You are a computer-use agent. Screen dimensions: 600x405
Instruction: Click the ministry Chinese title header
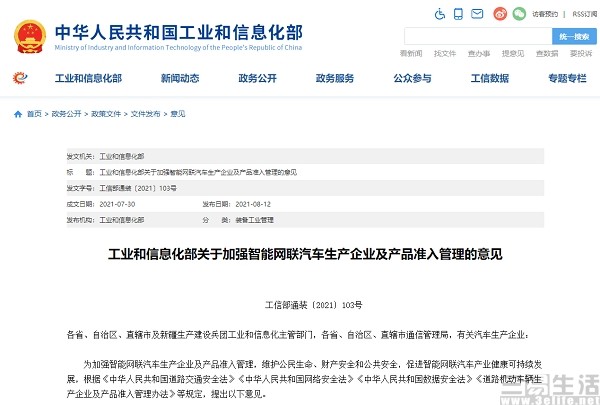(x=179, y=33)
